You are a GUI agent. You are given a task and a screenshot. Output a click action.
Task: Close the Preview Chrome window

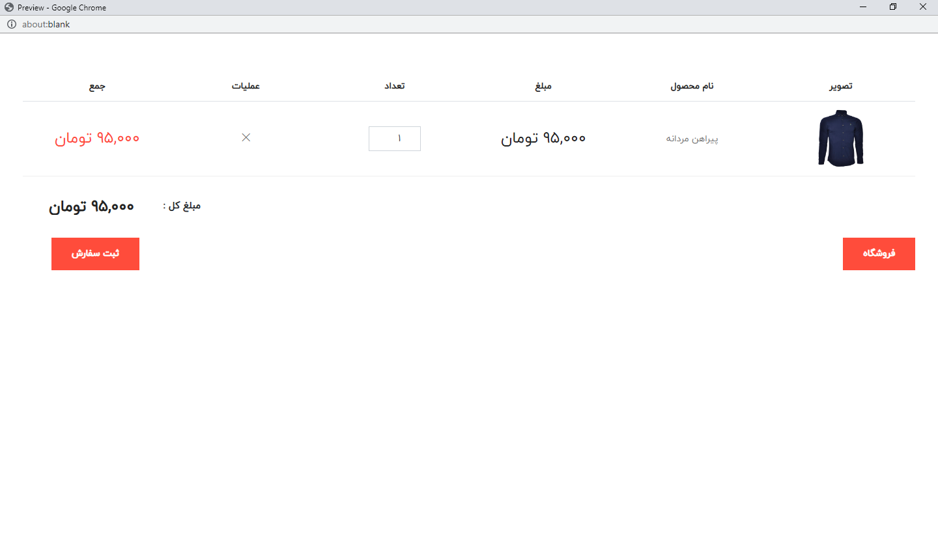[x=923, y=7]
